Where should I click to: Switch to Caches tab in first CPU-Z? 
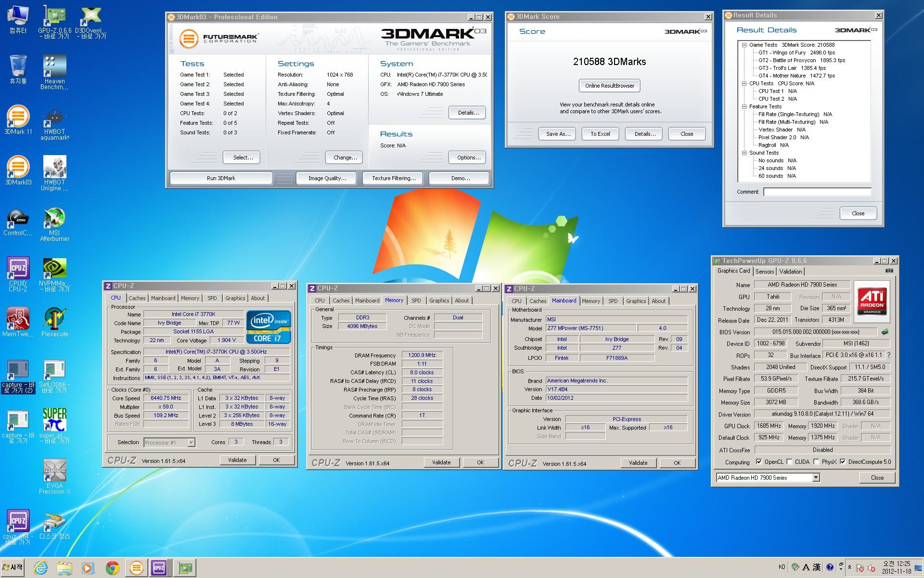[x=137, y=298]
